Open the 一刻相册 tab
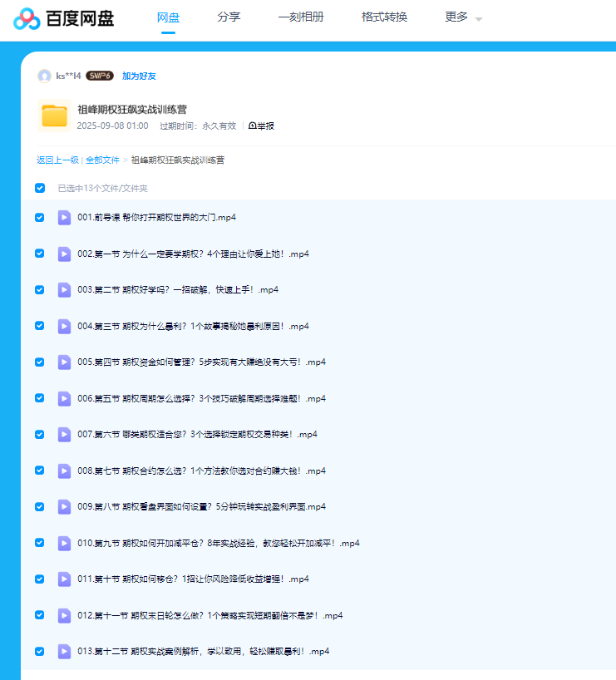Viewport: 616px width, 680px height. pyautogui.click(x=301, y=17)
